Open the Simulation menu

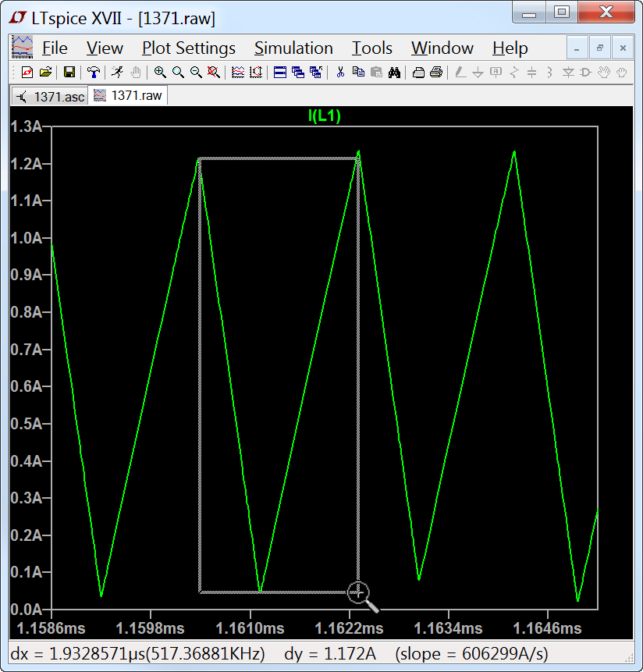[x=293, y=48]
